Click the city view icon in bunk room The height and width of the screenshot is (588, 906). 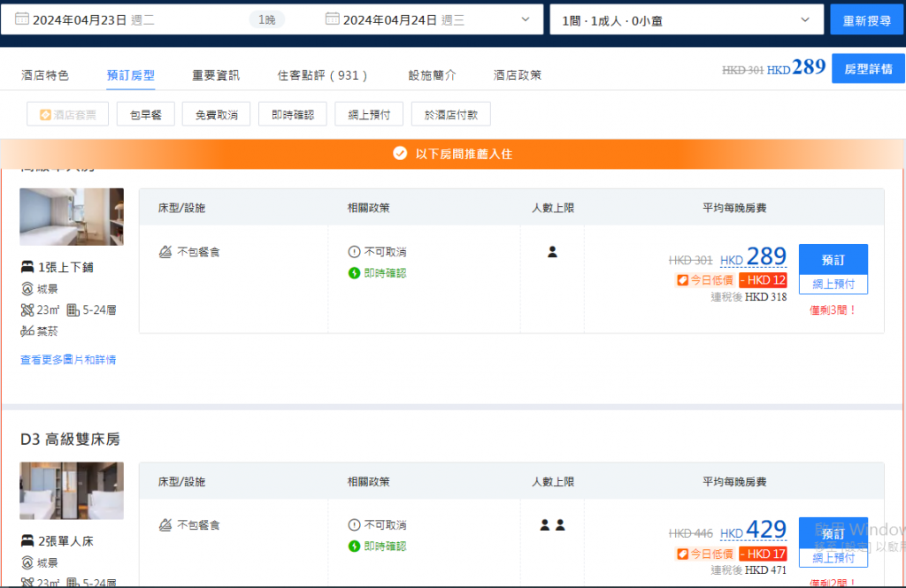coord(27,288)
